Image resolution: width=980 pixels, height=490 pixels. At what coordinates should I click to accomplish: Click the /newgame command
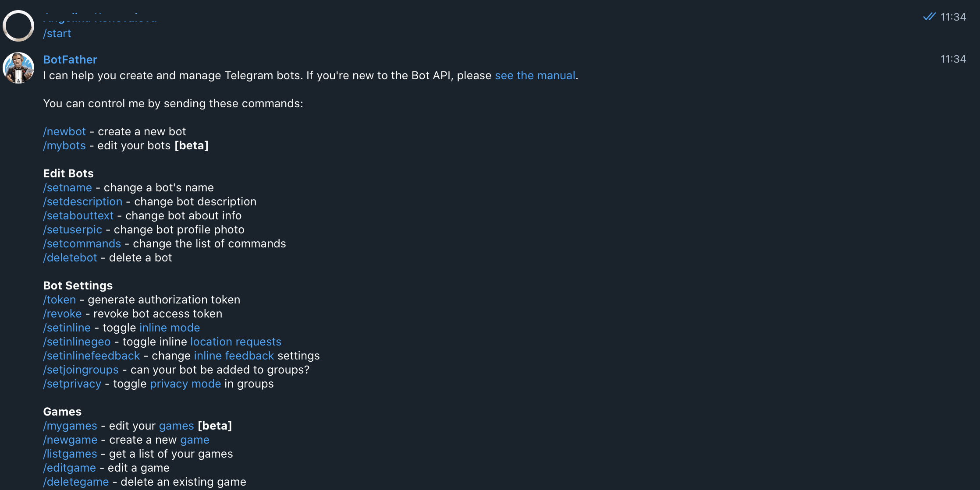pos(70,440)
